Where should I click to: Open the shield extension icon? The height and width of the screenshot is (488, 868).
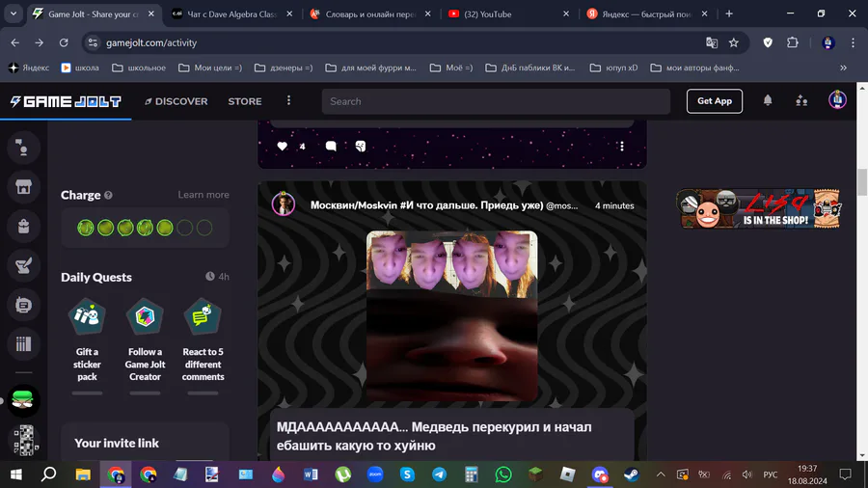coord(768,42)
